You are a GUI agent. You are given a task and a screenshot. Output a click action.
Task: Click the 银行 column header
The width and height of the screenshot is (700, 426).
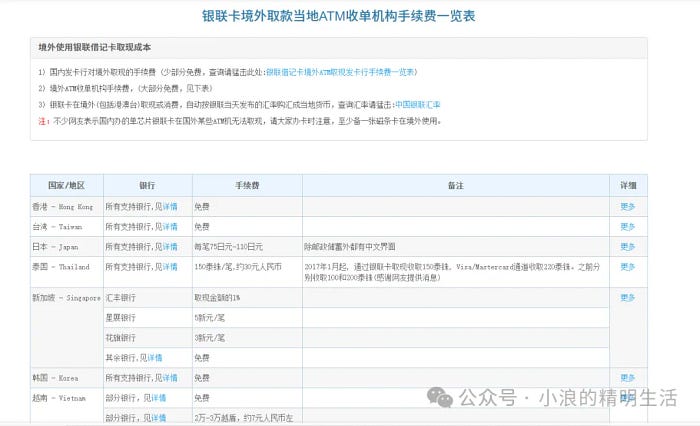(147, 185)
